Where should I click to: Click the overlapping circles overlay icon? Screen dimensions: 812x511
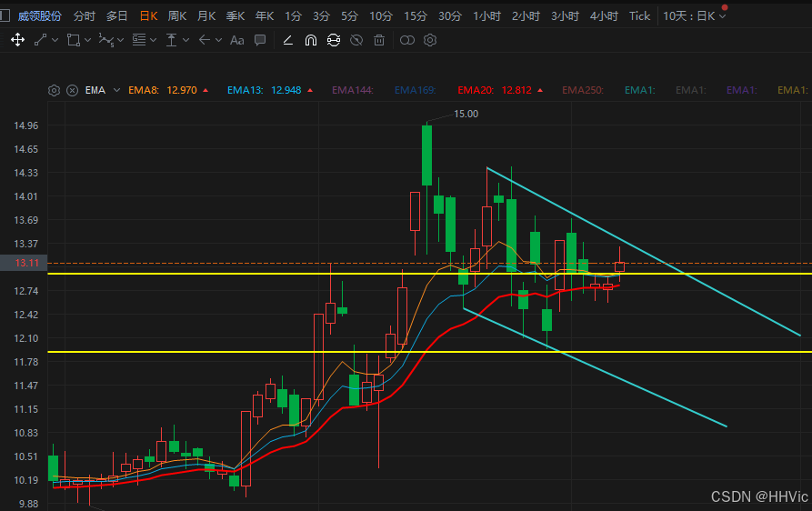click(407, 40)
